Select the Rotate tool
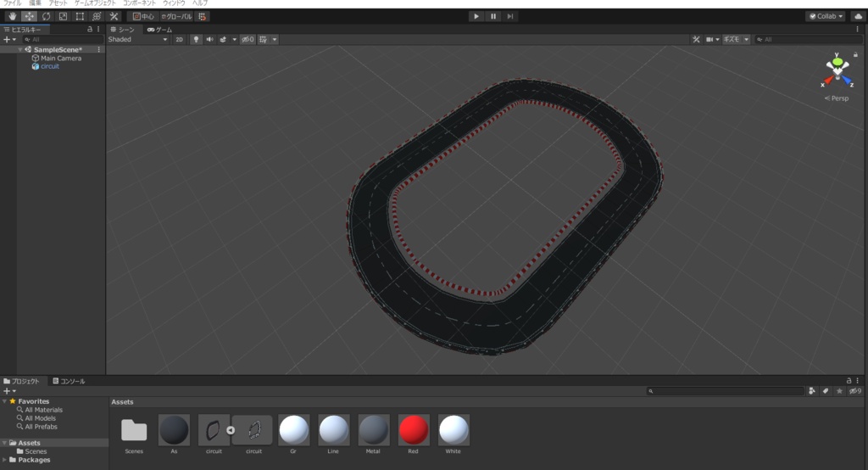The image size is (868, 470). pos(46,16)
